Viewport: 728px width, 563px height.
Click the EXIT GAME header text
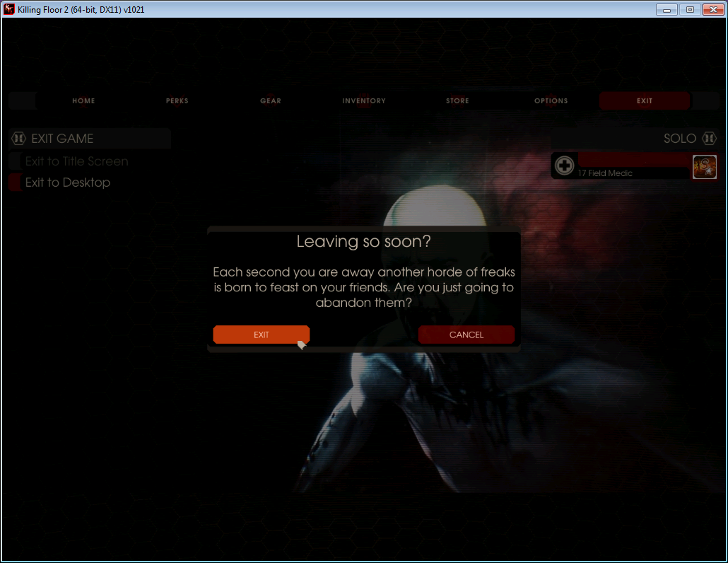62,139
